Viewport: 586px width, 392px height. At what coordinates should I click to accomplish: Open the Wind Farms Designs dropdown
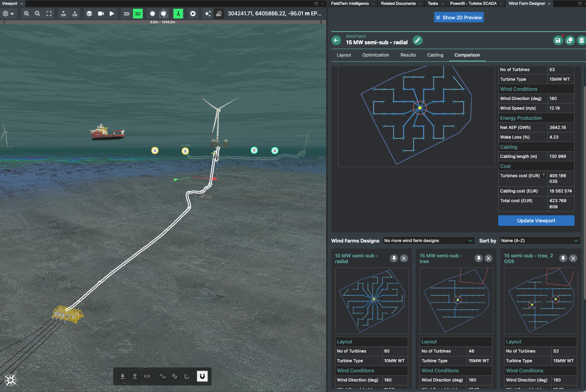point(428,241)
